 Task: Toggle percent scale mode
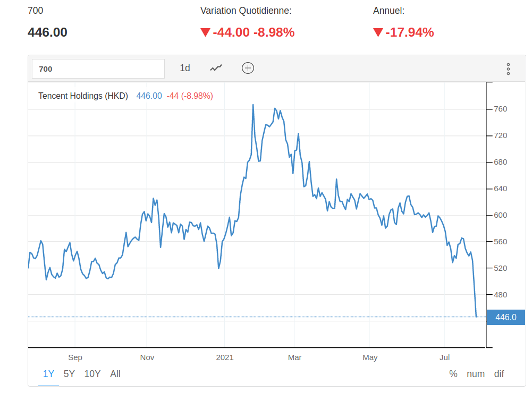(453, 374)
